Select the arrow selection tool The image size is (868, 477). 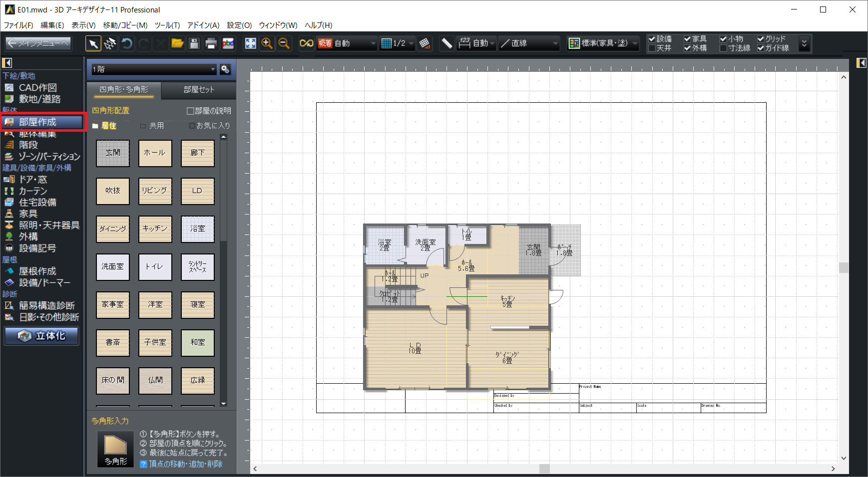coord(93,44)
